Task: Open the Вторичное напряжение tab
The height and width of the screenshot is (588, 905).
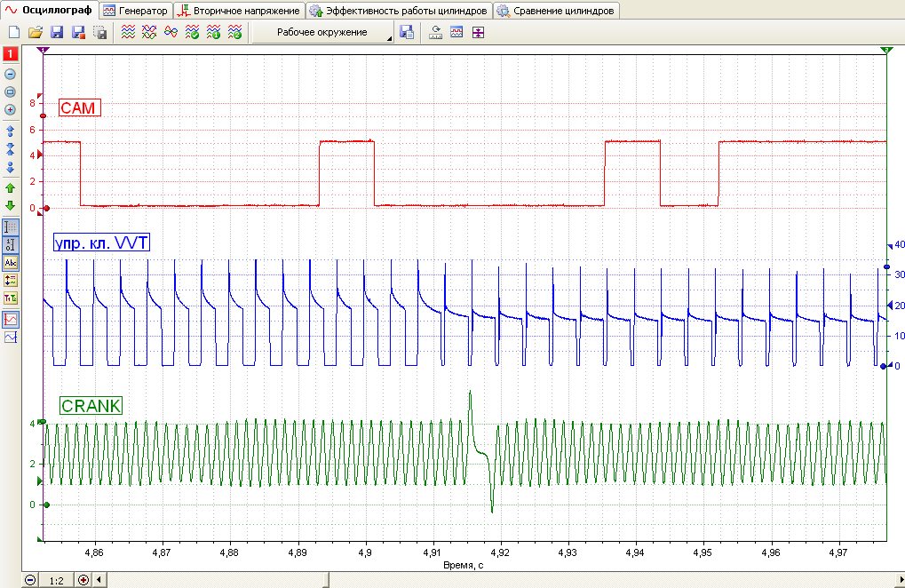Action: point(240,11)
